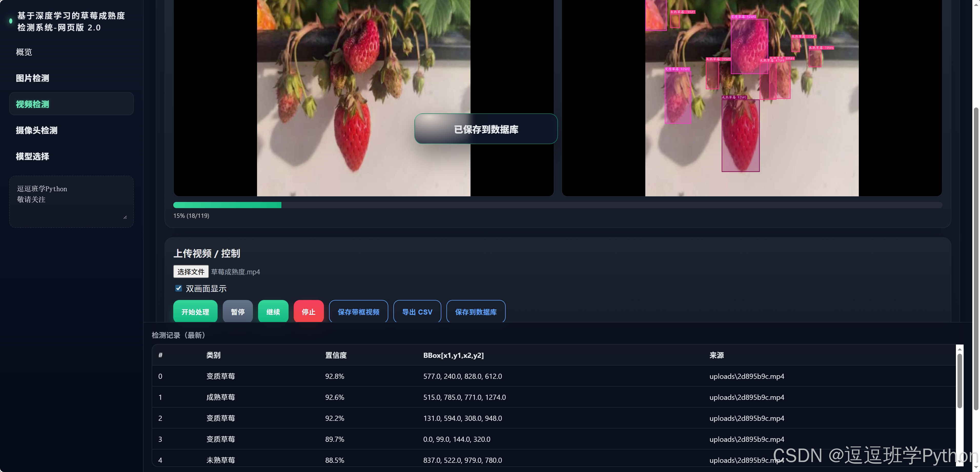Open 摄像头检测 camera detection page
This screenshot has width=980, height=472.
37,130
